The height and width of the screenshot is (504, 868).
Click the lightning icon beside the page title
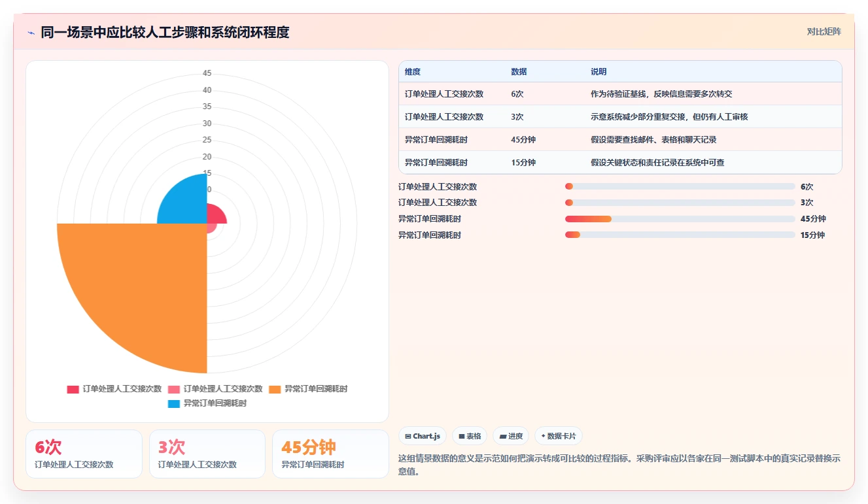31,33
